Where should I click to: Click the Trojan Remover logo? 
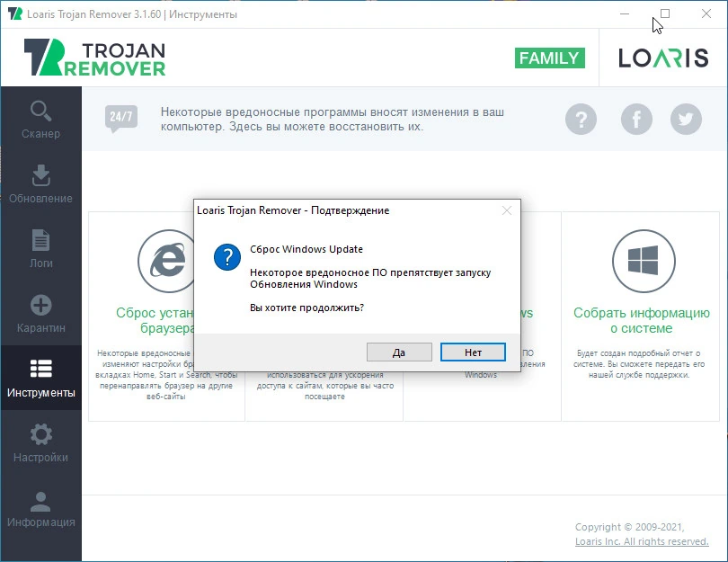[x=94, y=58]
